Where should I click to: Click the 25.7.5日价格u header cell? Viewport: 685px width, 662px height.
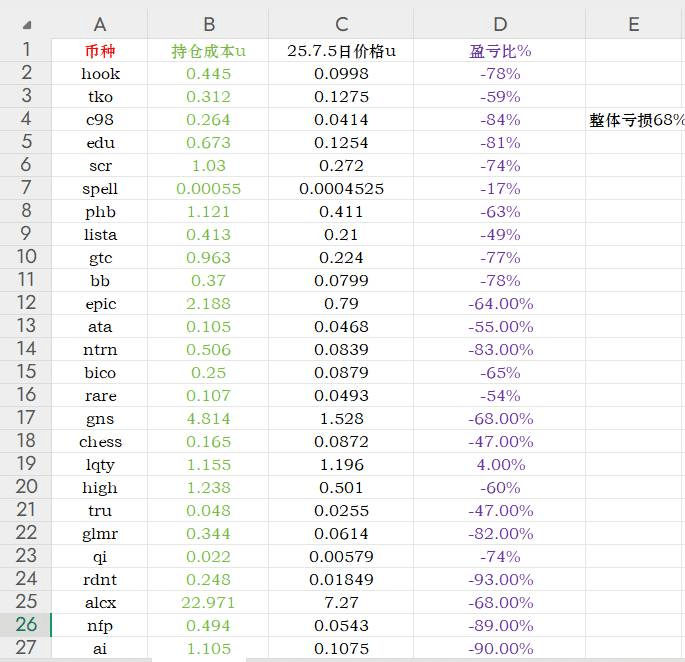click(341, 51)
